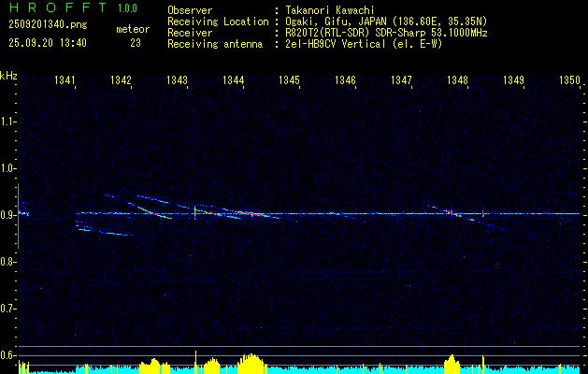Click the gray vertical range bar beside the 0.9 kHz label
The width and height of the screenshot is (588, 374).
coord(18,216)
